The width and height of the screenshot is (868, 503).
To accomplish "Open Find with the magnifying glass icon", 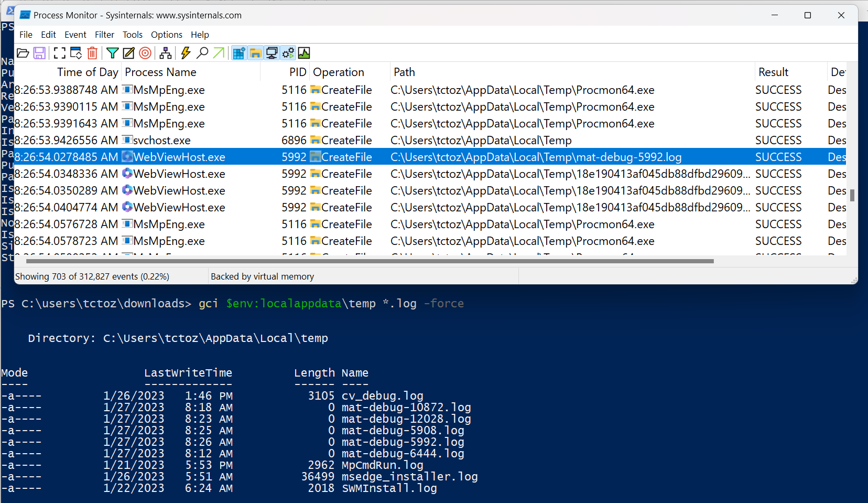I will click(202, 53).
